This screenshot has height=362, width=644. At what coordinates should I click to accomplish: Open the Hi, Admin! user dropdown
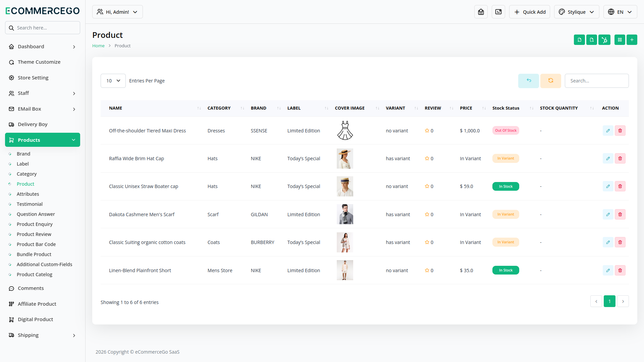[117, 12]
